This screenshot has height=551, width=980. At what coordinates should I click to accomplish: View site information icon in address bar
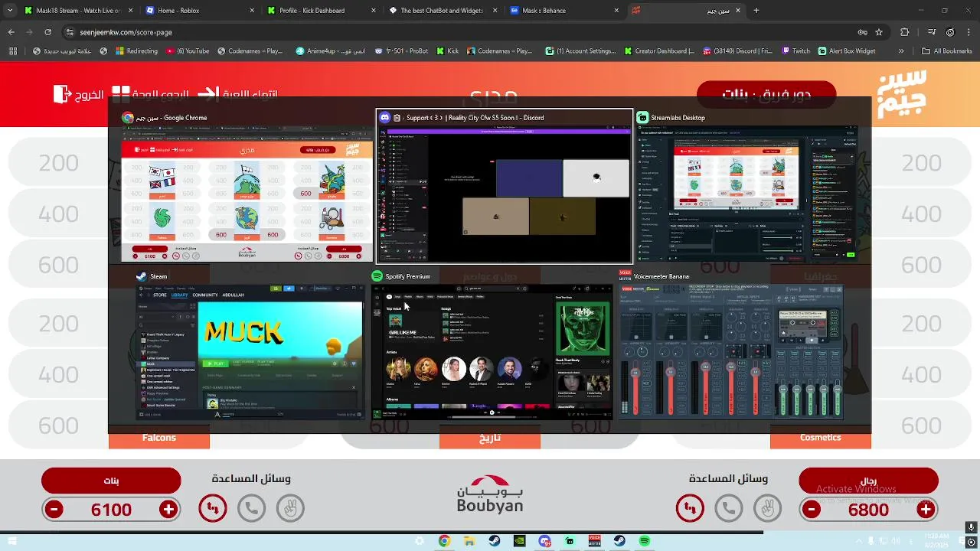[70, 32]
